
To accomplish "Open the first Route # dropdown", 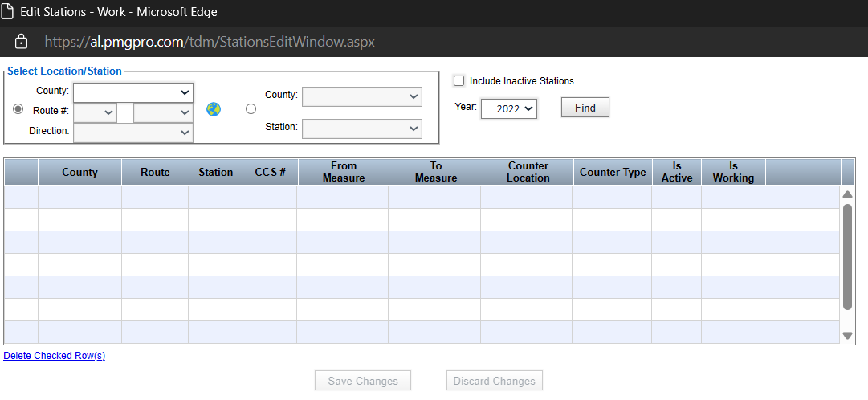I will [95, 113].
